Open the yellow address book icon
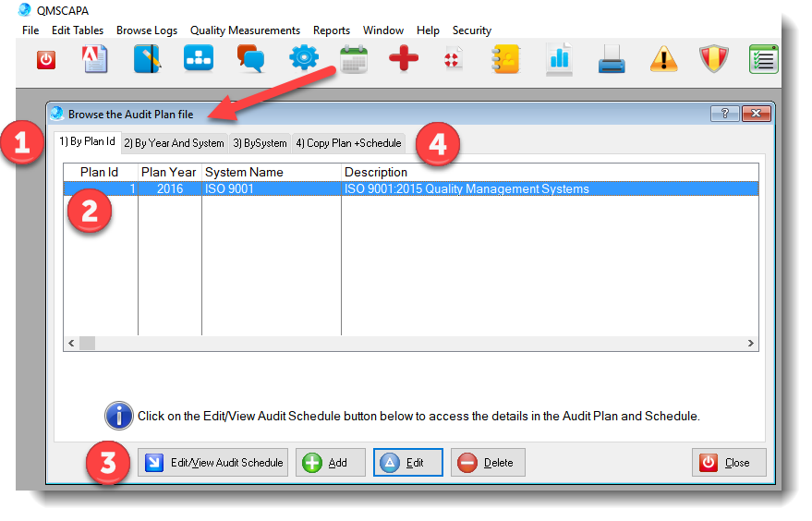Viewport: 812px width, 521px height. 505,60
